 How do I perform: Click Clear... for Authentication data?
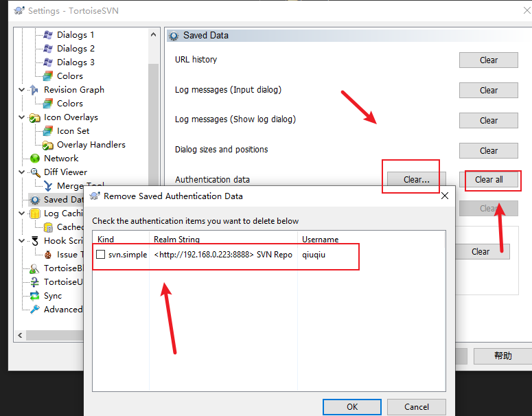(416, 179)
